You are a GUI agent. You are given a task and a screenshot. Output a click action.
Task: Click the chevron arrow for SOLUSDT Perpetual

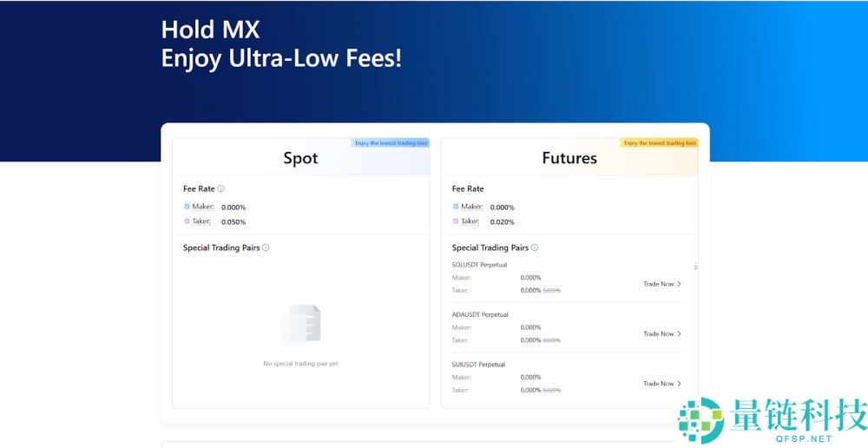680,284
